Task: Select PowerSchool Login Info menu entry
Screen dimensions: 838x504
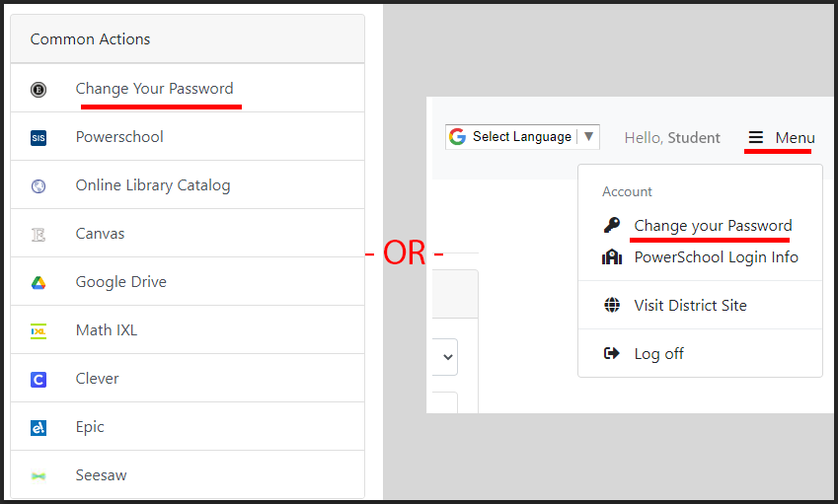Action: 717,257
